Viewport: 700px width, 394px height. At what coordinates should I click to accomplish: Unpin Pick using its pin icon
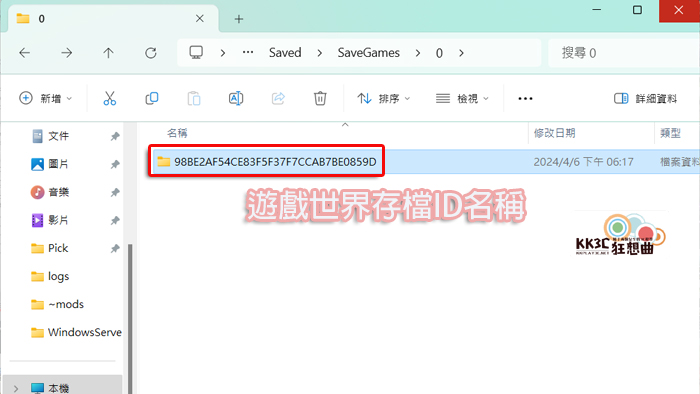115,249
